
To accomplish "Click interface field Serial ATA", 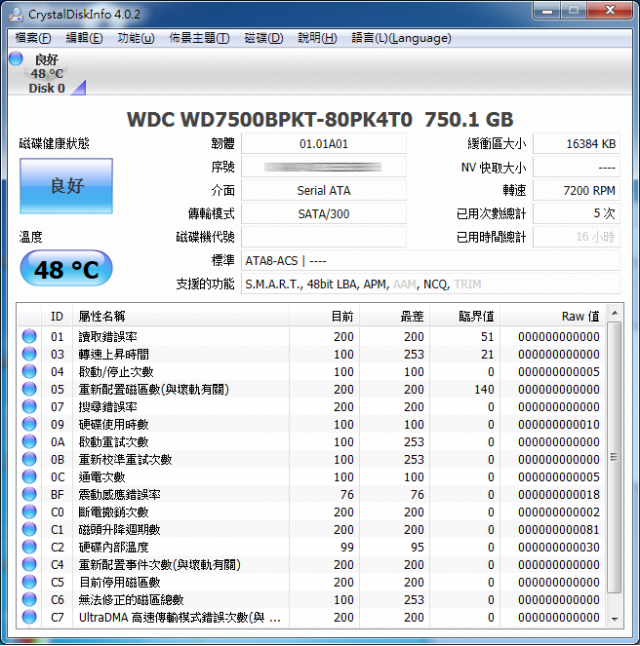I will click(324, 190).
